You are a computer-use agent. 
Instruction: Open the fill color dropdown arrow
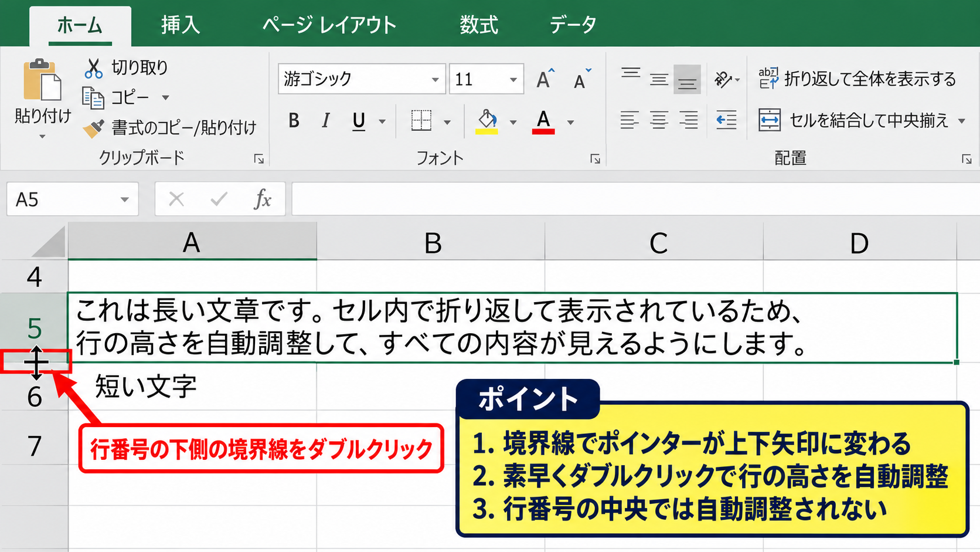[x=513, y=123]
